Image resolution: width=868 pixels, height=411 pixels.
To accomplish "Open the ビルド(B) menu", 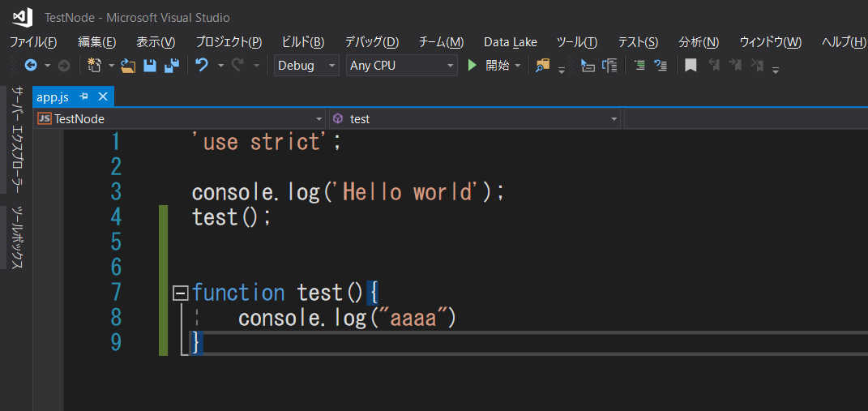I will point(303,42).
